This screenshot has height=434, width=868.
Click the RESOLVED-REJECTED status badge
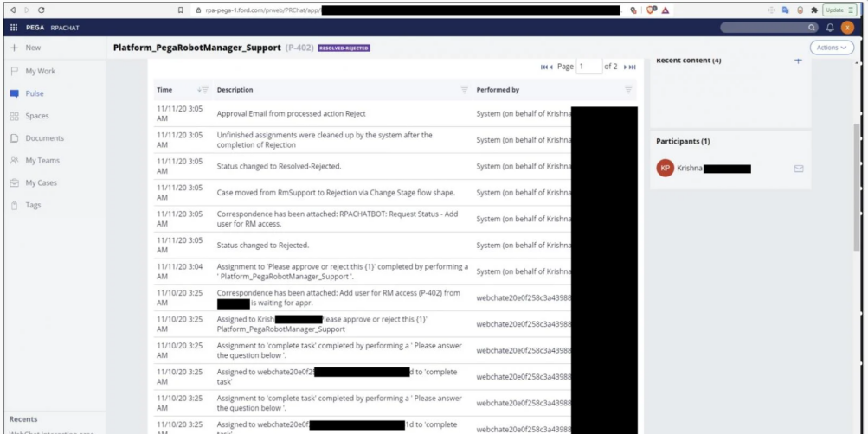[x=344, y=48]
